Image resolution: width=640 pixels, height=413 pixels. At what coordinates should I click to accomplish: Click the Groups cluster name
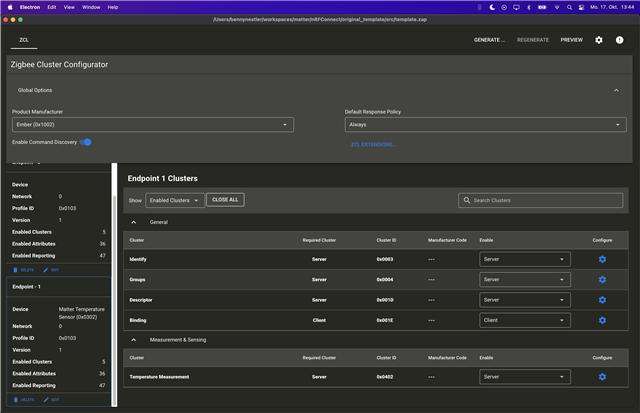click(x=137, y=280)
